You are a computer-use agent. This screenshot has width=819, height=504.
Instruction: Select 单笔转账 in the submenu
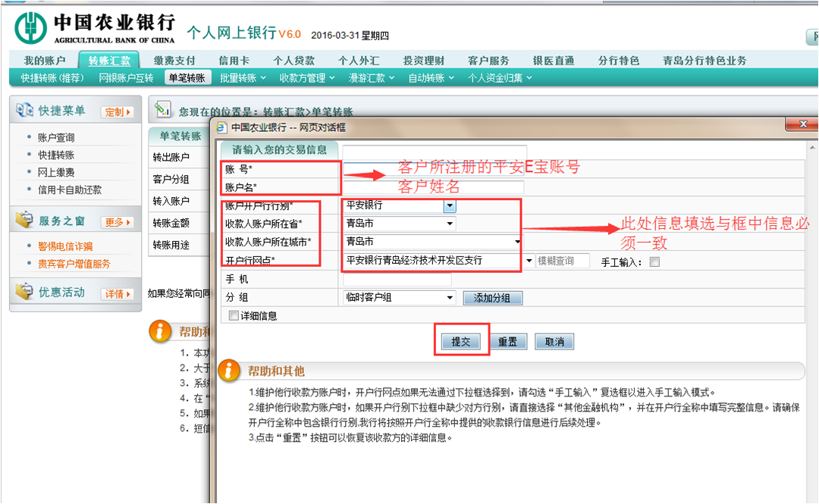(x=187, y=78)
